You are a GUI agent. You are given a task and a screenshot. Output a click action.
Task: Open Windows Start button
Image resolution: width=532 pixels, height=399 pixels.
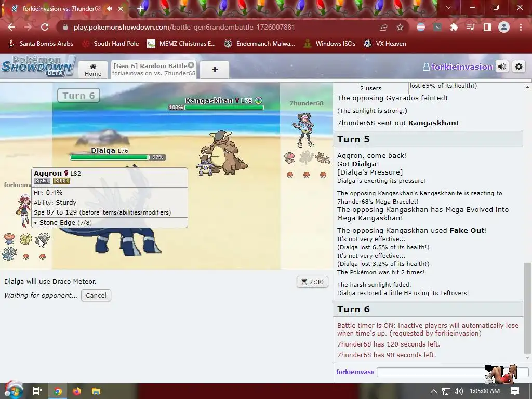13,391
